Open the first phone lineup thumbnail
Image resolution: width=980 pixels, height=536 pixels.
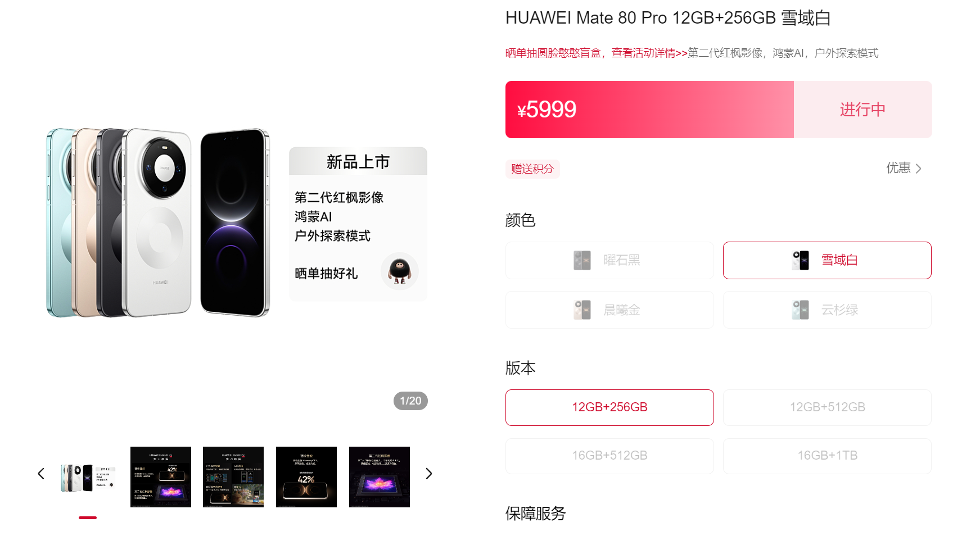click(88, 477)
